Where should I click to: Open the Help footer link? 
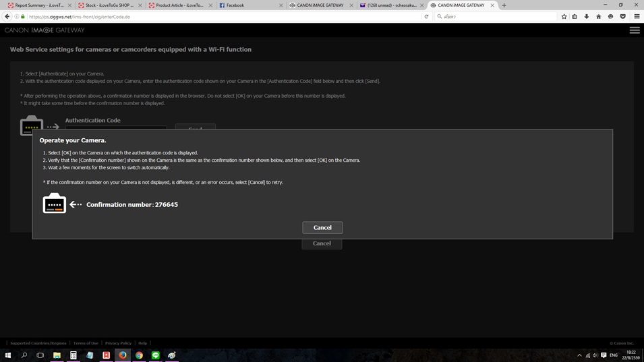142,343
